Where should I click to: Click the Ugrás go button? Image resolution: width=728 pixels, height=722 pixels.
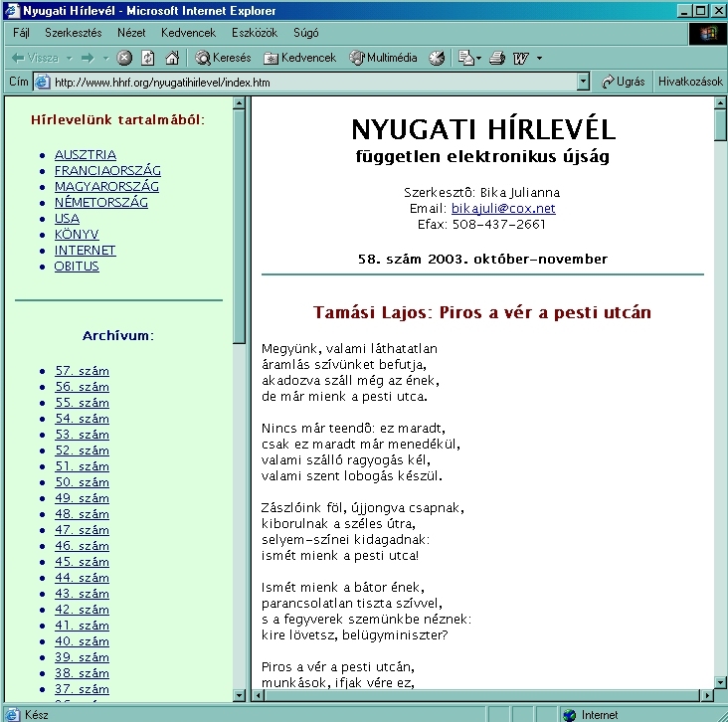click(623, 82)
